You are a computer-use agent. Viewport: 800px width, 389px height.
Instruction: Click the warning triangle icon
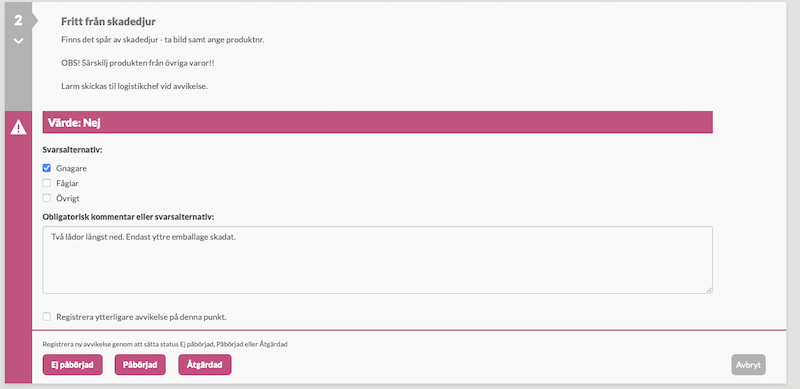click(x=18, y=127)
